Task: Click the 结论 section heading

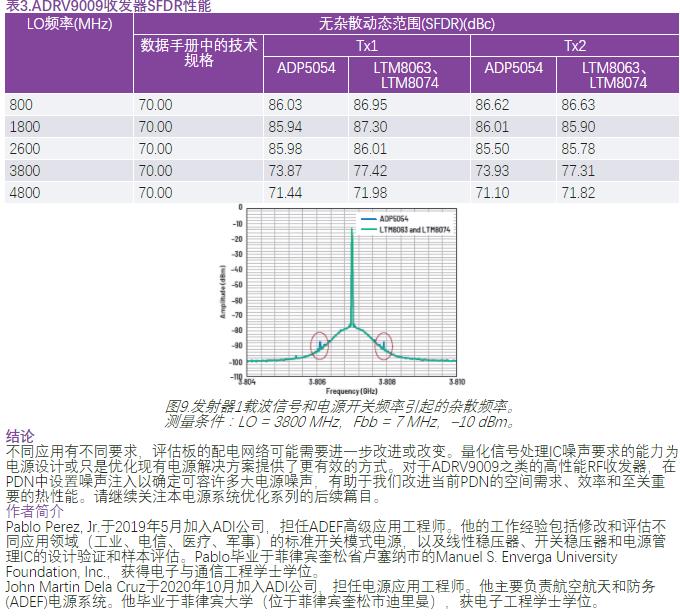Action: 20,436
